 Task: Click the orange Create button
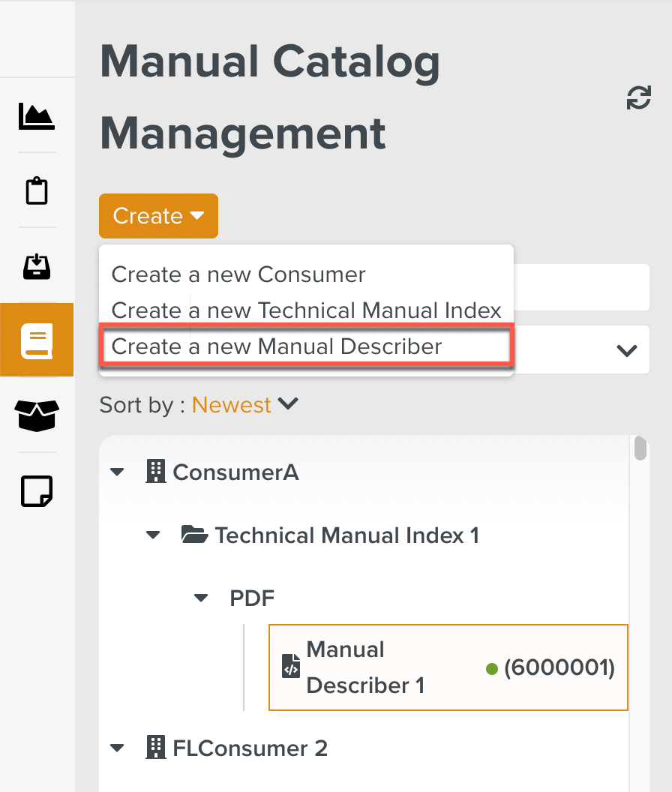pos(158,216)
